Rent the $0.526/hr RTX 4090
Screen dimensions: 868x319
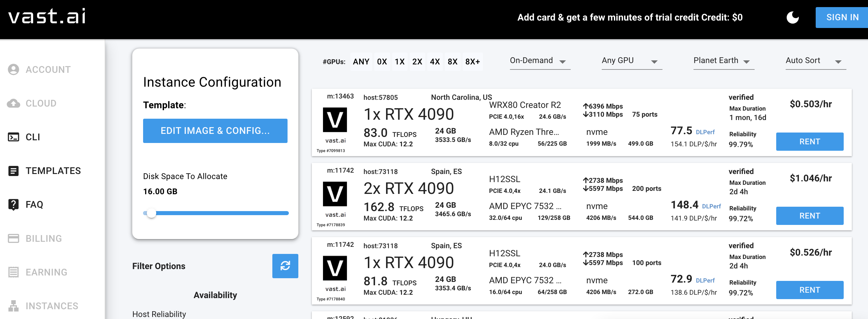(810, 290)
